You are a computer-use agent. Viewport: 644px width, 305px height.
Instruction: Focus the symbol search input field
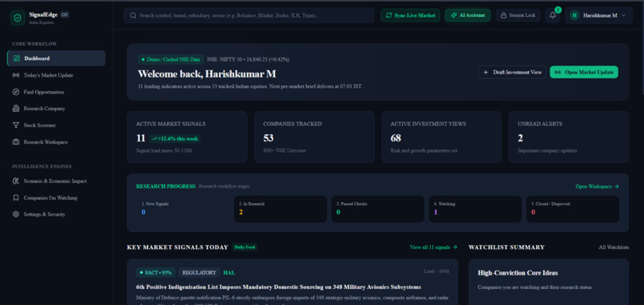click(248, 16)
